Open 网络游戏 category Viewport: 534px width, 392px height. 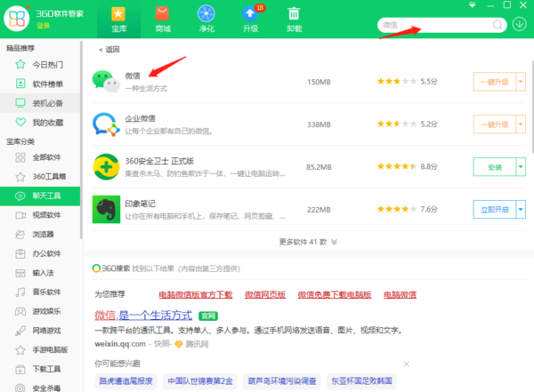(40, 331)
